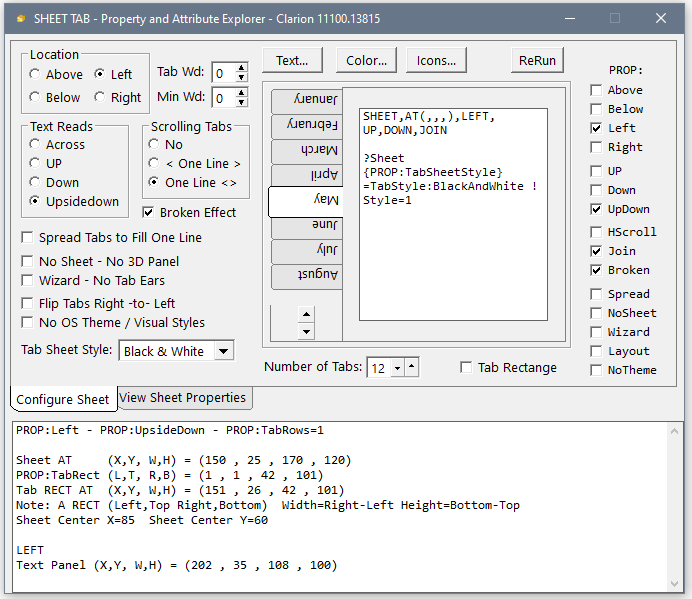Click the Icons... button

436,60
